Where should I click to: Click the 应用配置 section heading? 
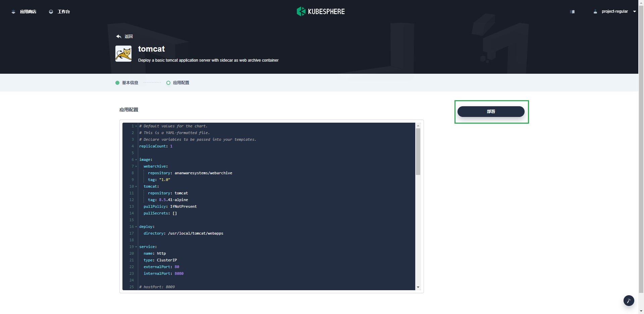pos(129,110)
